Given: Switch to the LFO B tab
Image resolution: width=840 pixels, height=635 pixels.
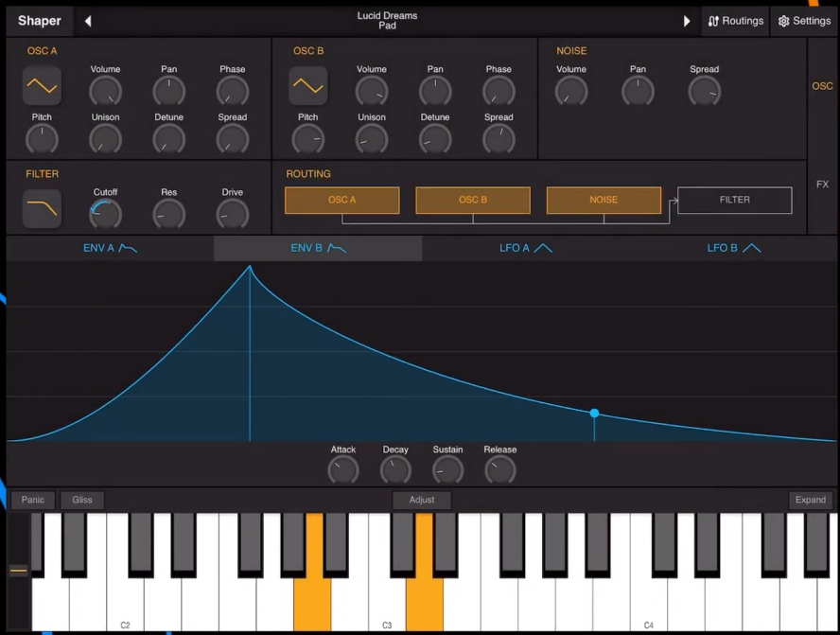Looking at the screenshot, I should coord(733,248).
